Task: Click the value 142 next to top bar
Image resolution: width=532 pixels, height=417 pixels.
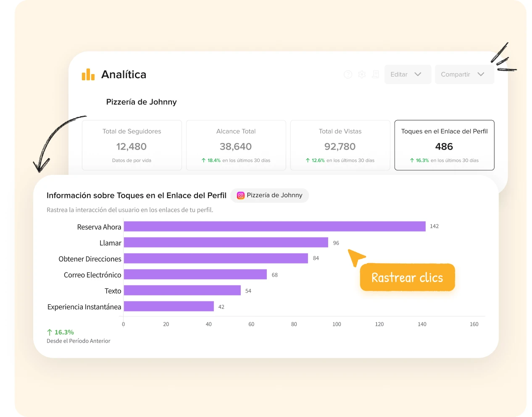Action: tap(435, 227)
